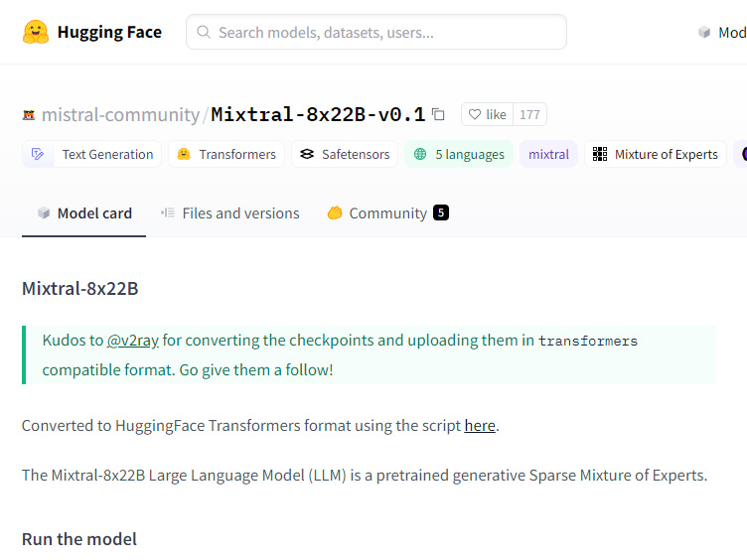Viewport: 747px width, 560px height.
Task: Focus the search models, datasets, users field
Action: pos(387,32)
